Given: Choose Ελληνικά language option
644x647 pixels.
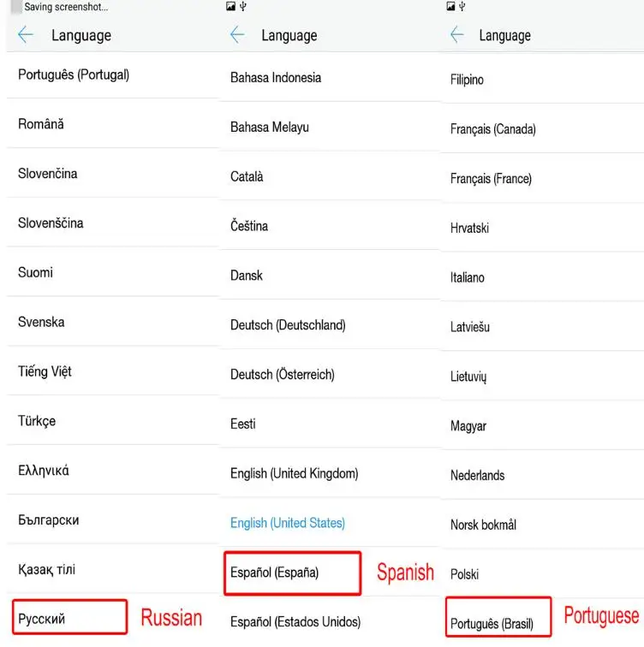Looking at the screenshot, I should 113,471.
